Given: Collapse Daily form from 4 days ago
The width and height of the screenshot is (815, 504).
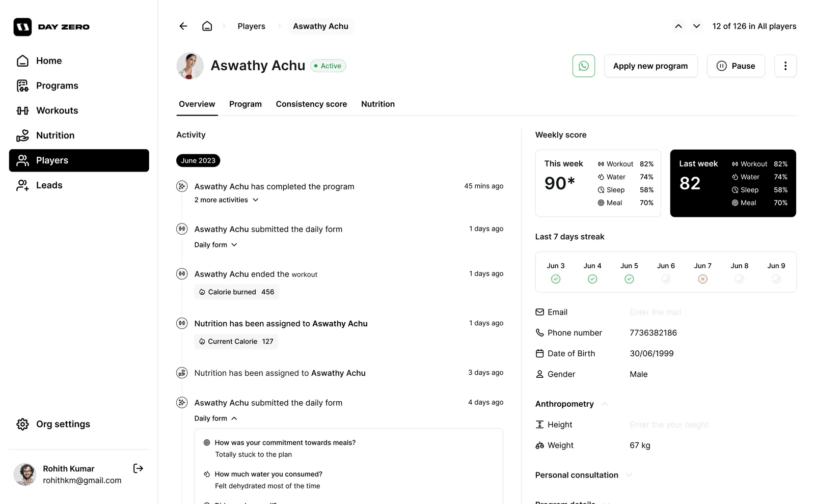Looking at the screenshot, I should (x=216, y=418).
